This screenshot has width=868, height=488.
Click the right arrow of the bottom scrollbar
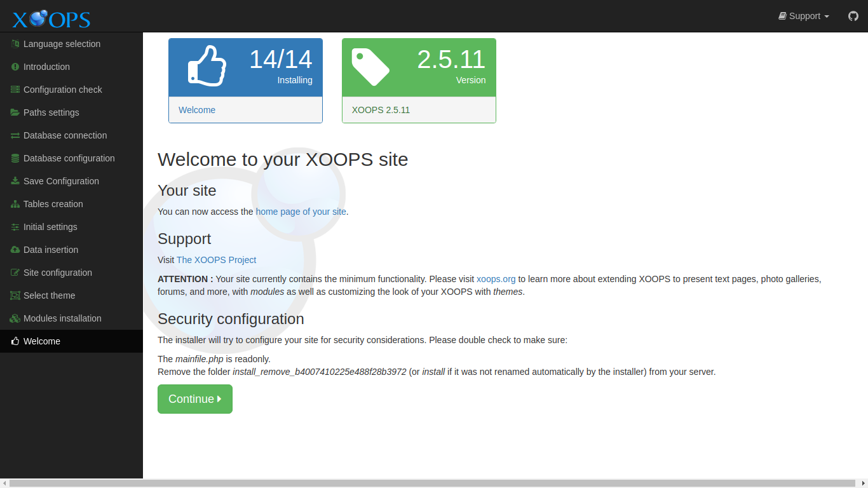[862, 484]
